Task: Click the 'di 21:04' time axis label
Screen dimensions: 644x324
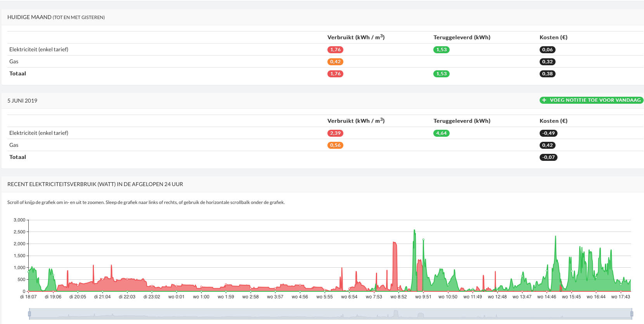Action: click(102, 297)
